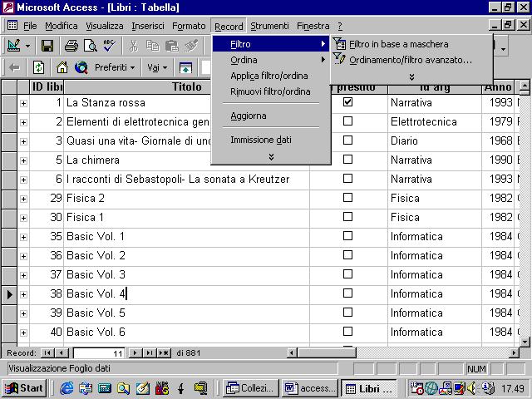
Task: Expand subdatasheet for Basic Vol. 5
Action: coord(23,313)
